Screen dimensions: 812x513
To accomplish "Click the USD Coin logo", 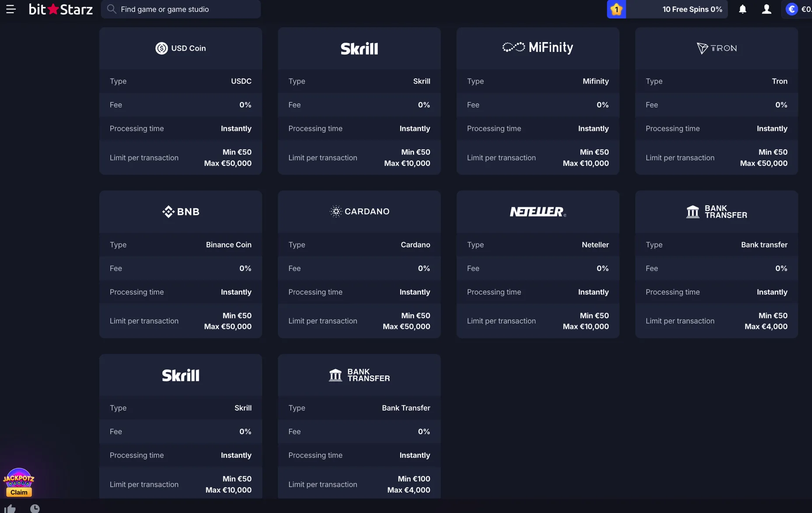I will pyautogui.click(x=180, y=48).
